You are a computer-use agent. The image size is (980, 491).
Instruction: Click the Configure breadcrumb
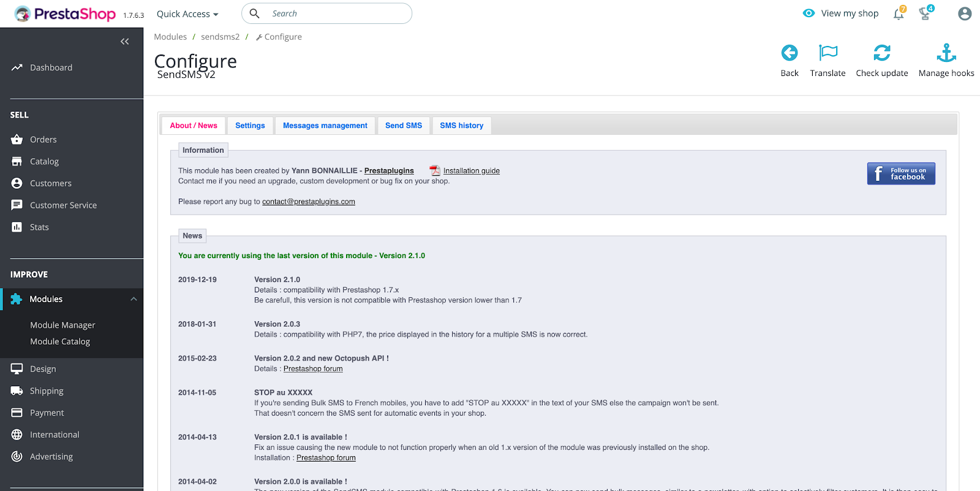pyautogui.click(x=279, y=37)
